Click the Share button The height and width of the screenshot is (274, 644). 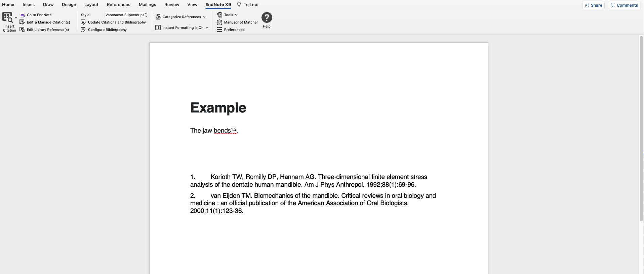coord(594,5)
